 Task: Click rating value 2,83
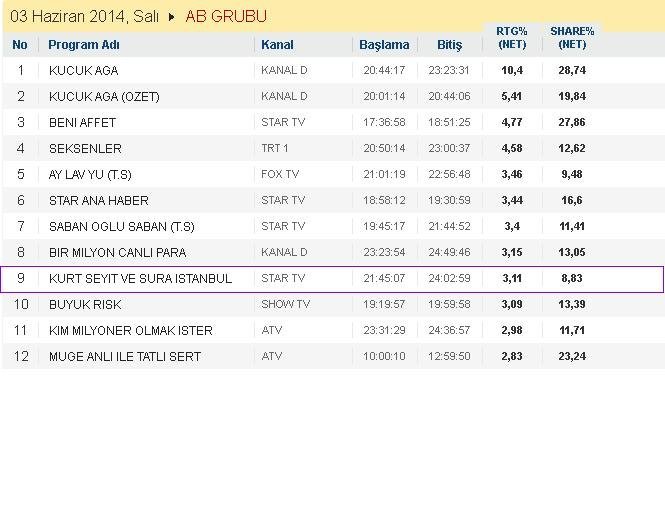click(512, 356)
